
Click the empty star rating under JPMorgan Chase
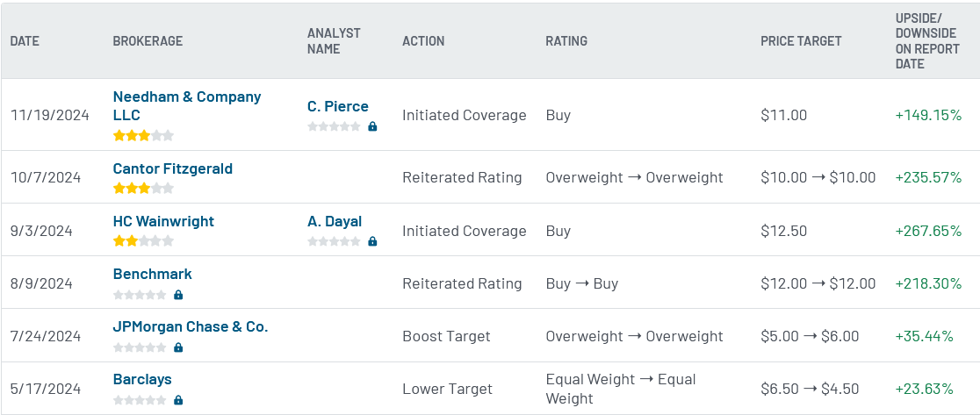140,347
